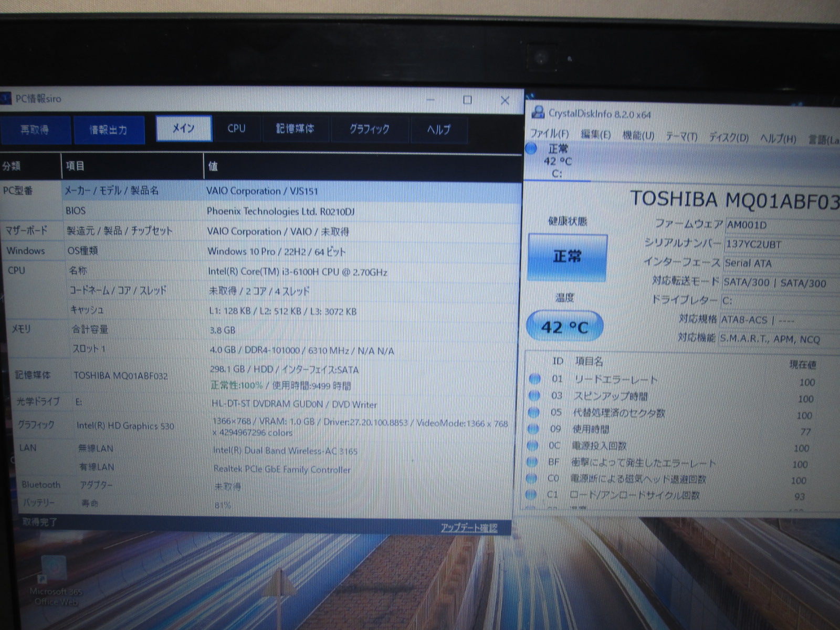Click the serial number field 137YC2UBT

(782, 245)
